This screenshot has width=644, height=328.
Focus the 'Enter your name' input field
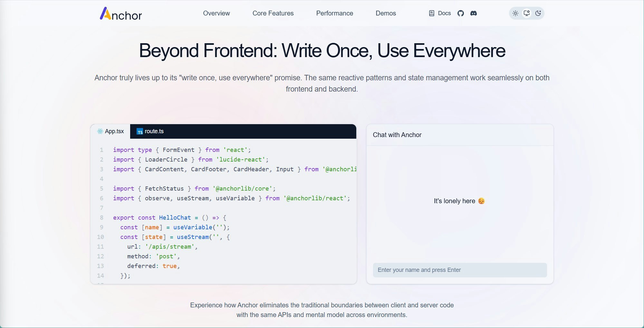[x=460, y=270]
